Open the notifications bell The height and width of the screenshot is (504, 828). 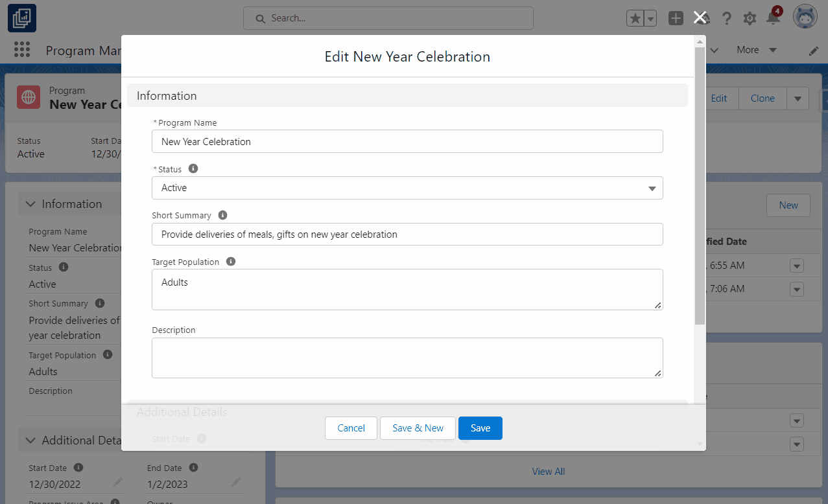pyautogui.click(x=772, y=18)
